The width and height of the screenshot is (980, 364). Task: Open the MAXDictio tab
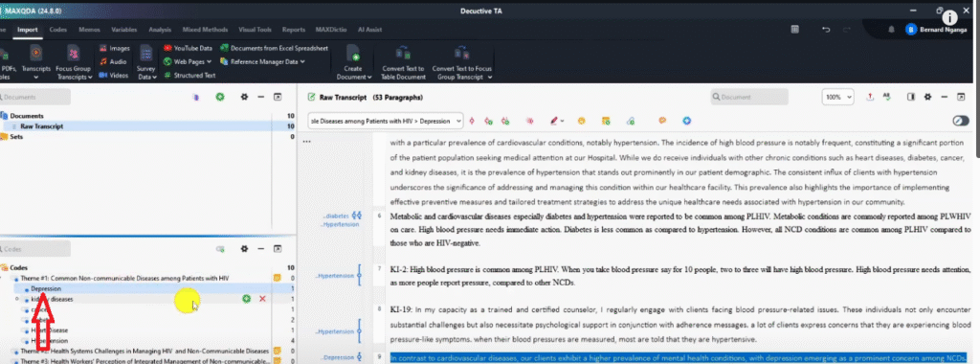pos(330,30)
